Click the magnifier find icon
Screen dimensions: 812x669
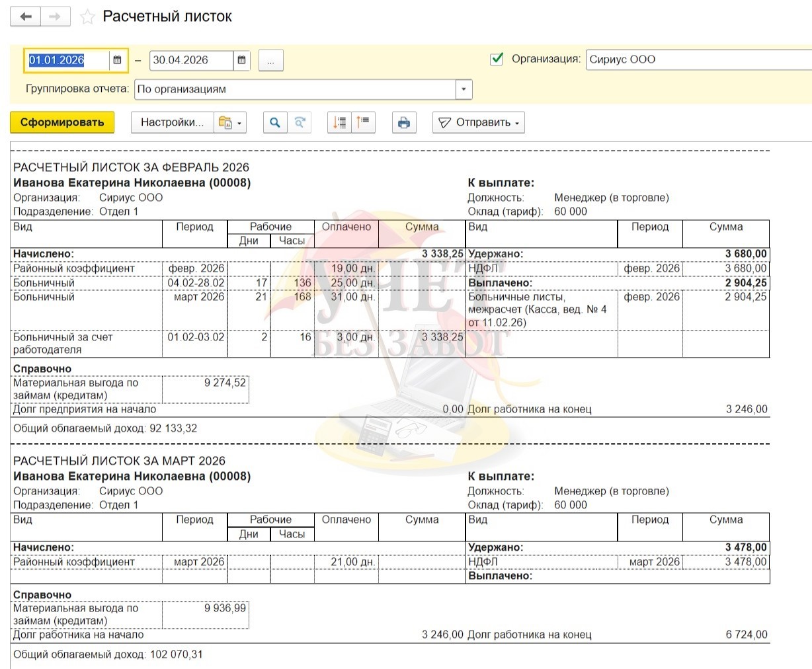pyautogui.click(x=275, y=122)
